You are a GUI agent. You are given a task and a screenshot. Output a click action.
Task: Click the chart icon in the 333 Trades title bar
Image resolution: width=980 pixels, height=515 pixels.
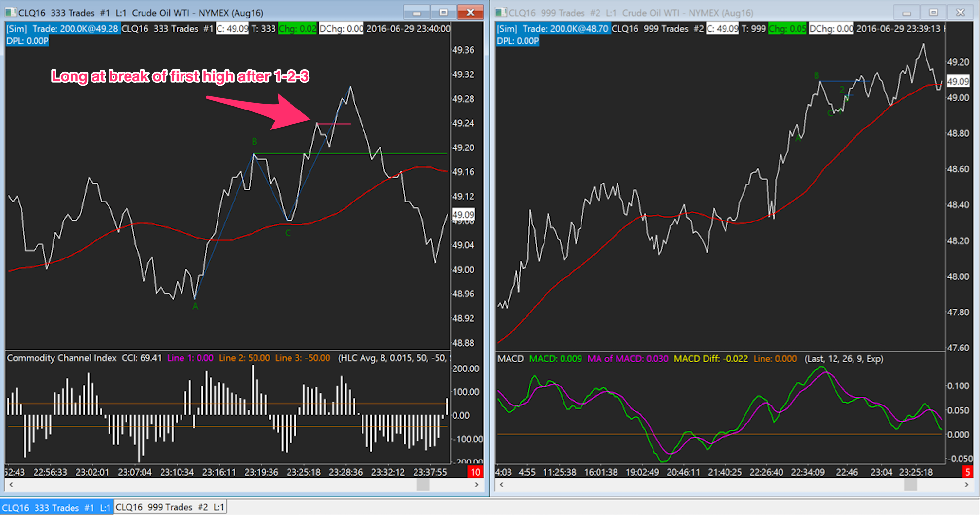[x=11, y=13]
